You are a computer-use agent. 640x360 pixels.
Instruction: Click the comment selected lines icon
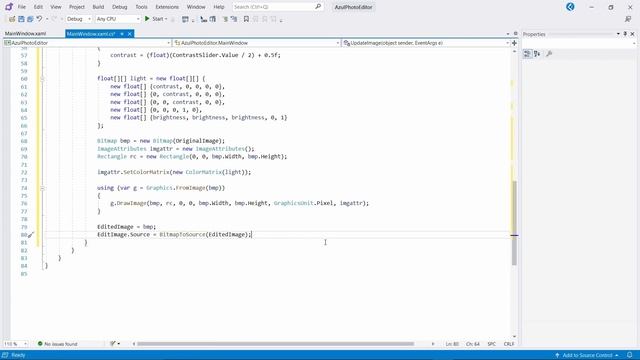[x=225, y=19]
